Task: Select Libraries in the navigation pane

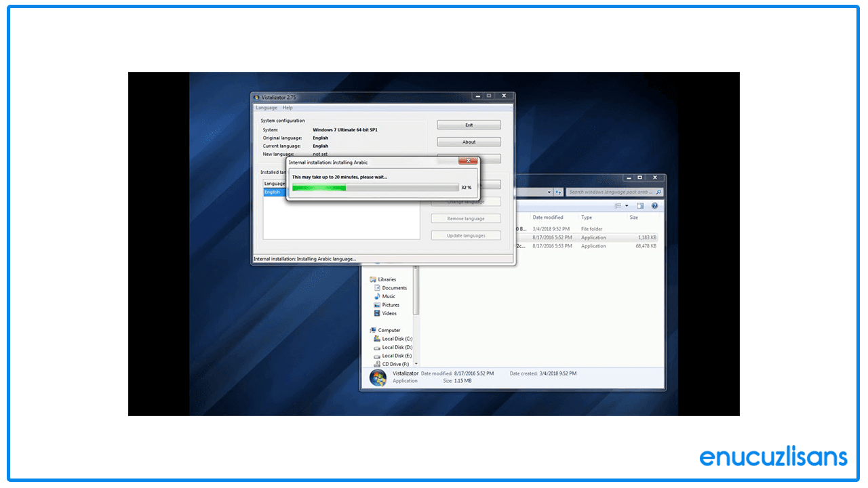Action: tap(387, 279)
